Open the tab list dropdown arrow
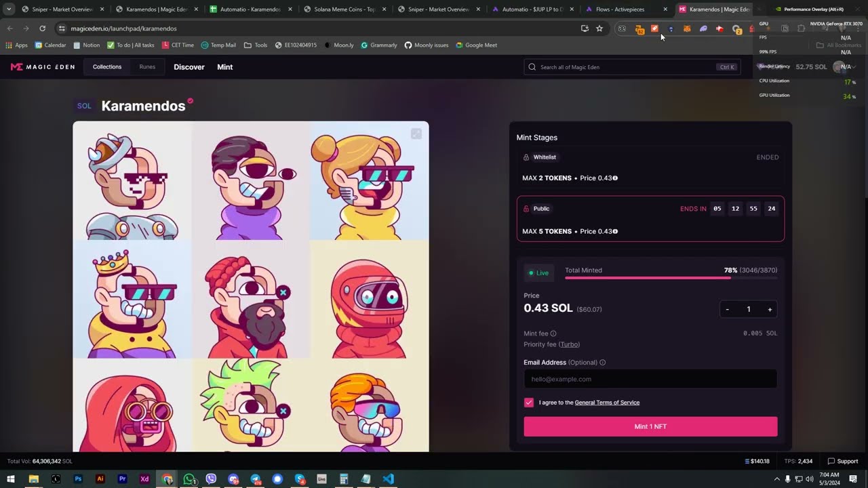Image resolution: width=868 pixels, height=488 pixels. pyautogui.click(x=9, y=9)
